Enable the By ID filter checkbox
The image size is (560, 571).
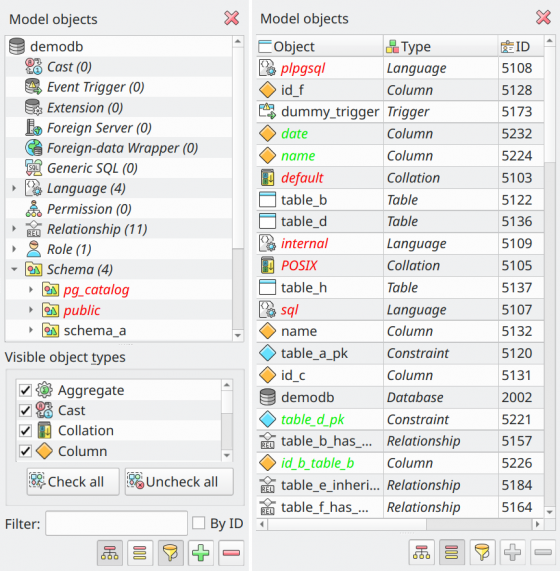tap(198, 523)
